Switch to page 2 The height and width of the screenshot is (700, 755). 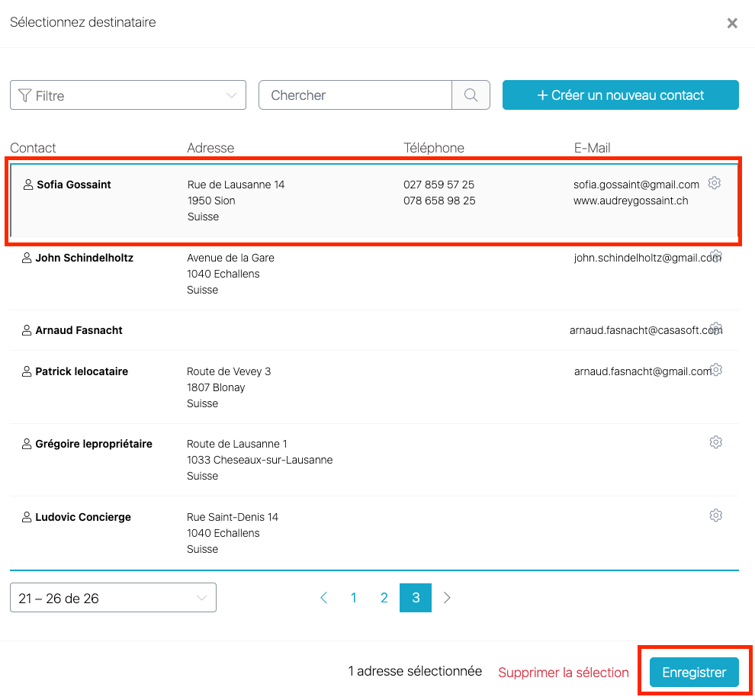pos(384,598)
